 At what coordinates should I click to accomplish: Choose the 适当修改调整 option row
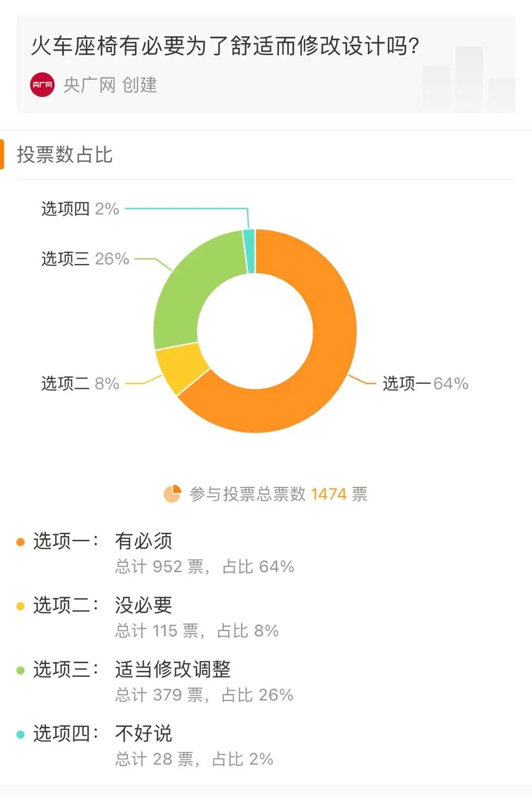tap(173, 670)
